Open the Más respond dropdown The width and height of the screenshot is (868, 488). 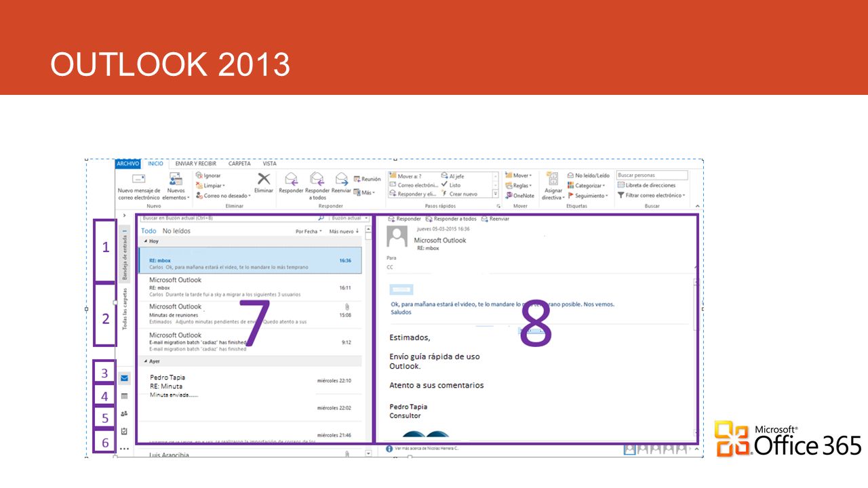364,192
